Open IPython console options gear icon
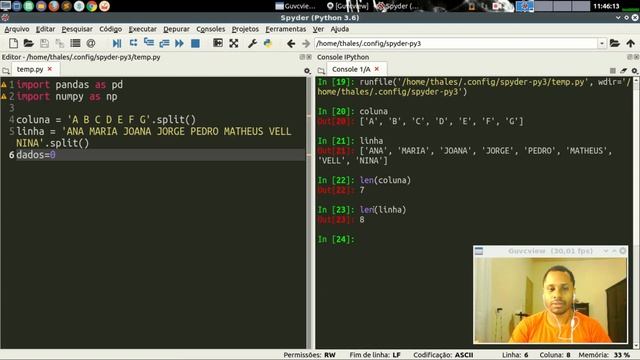 635,71
